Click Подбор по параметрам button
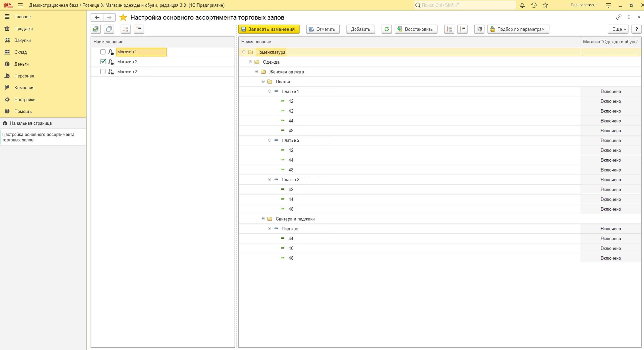Image resolution: width=644 pixels, height=350 pixels. point(518,29)
